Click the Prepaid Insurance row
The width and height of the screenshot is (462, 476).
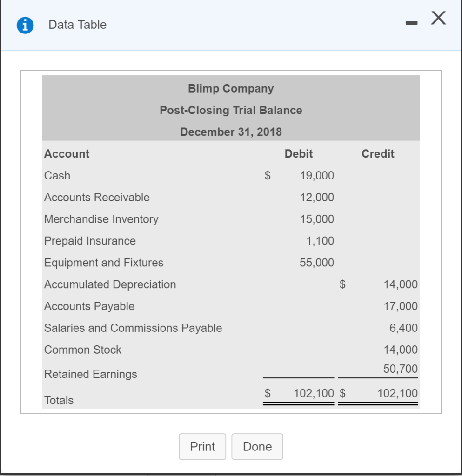point(89,241)
